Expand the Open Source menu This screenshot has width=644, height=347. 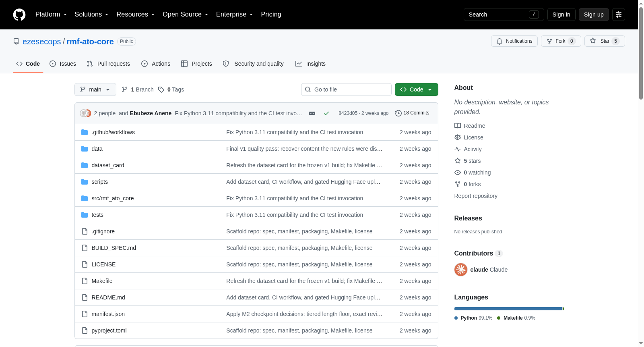point(186,15)
